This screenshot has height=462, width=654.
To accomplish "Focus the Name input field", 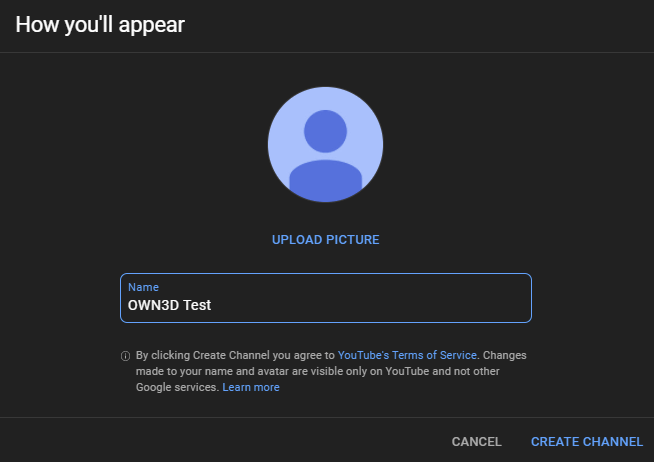I will [x=325, y=298].
